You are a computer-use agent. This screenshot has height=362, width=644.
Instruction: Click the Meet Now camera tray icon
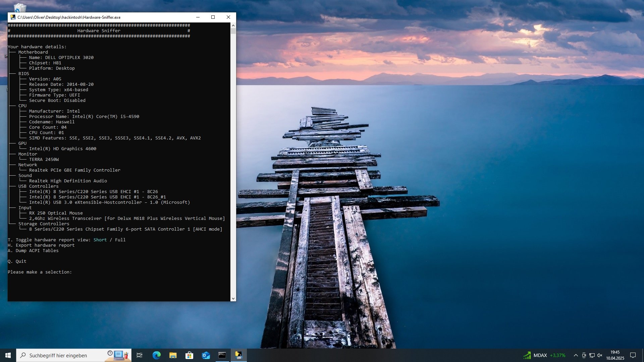click(584, 355)
